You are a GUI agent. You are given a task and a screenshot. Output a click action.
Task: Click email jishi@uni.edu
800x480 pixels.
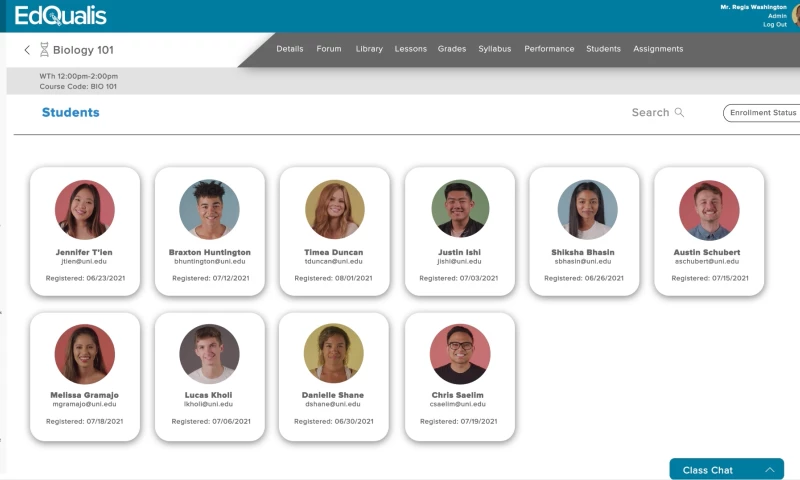click(459, 261)
